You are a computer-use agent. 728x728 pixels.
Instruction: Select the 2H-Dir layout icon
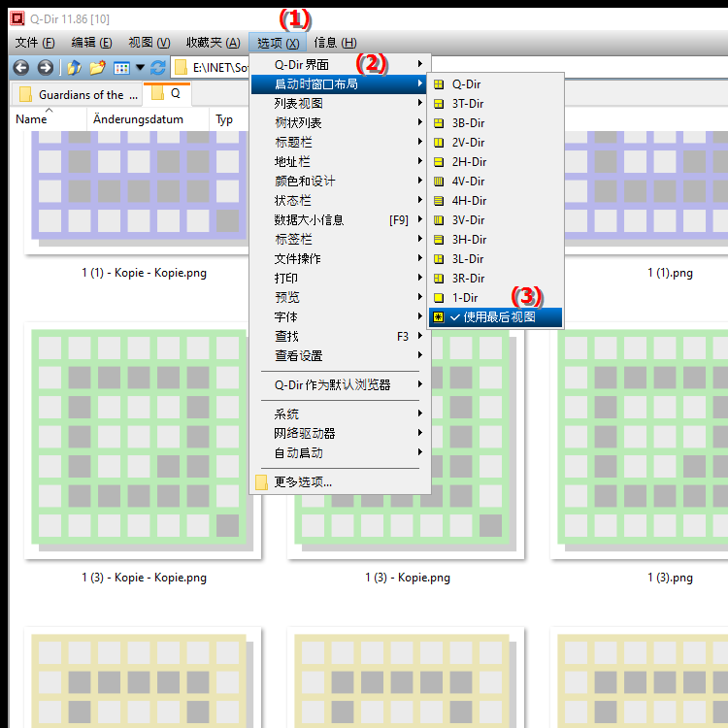pyautogui.click(x=439, y=162)
